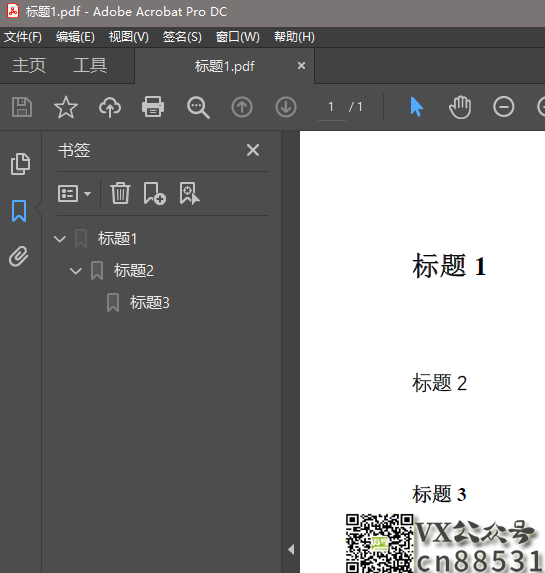The height and width of the screenshot is (573, 545).
Task: Switch to the 工具 tab
Action: 90,66
